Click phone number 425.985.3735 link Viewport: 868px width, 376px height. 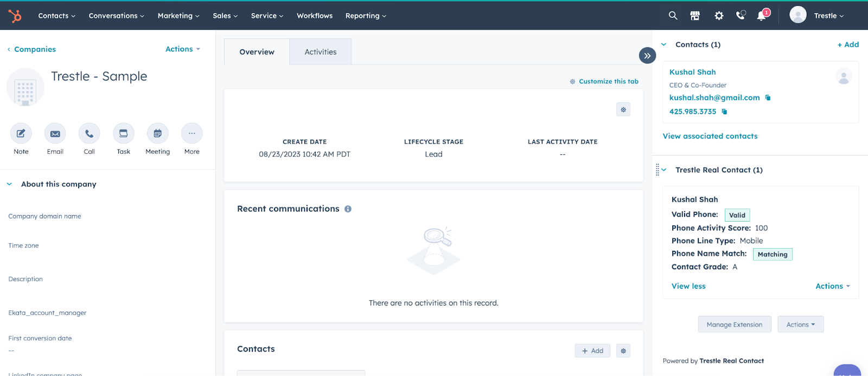click(x=693, y=112)
